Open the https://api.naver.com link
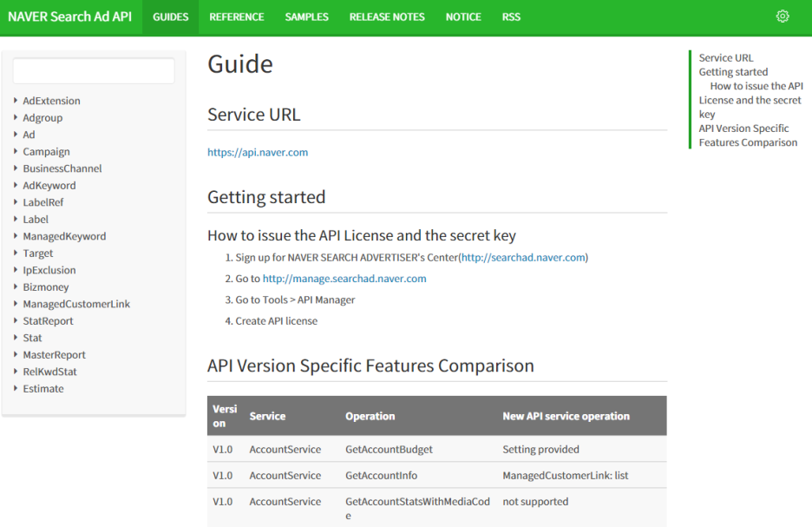The image size is (812, 527). 258,152
